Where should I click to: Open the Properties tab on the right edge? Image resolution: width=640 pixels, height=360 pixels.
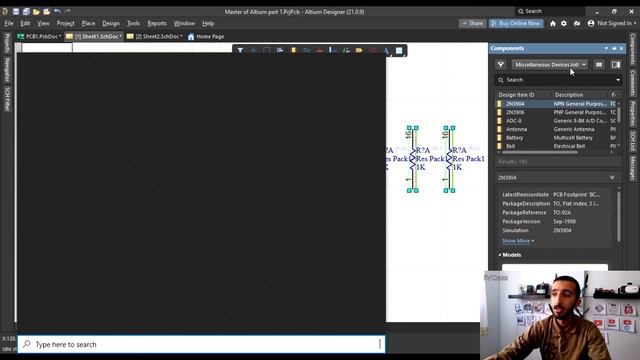click(632, 113)
